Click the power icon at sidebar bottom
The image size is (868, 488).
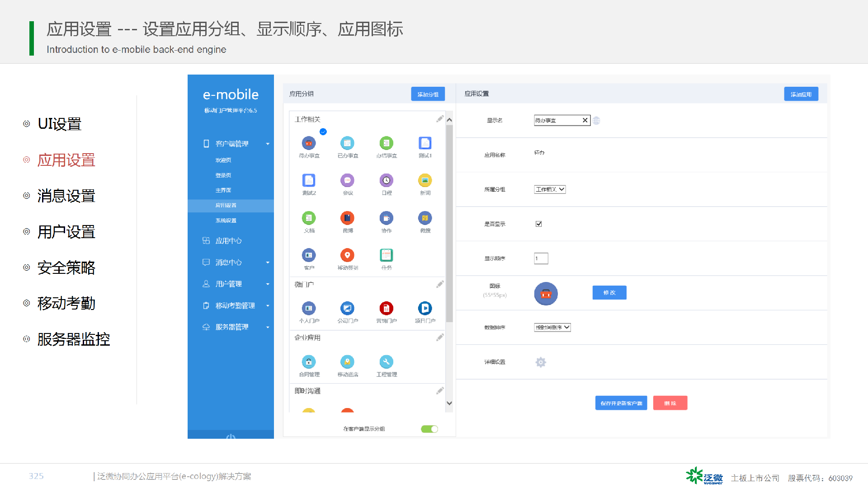click(x=231, y=436)
